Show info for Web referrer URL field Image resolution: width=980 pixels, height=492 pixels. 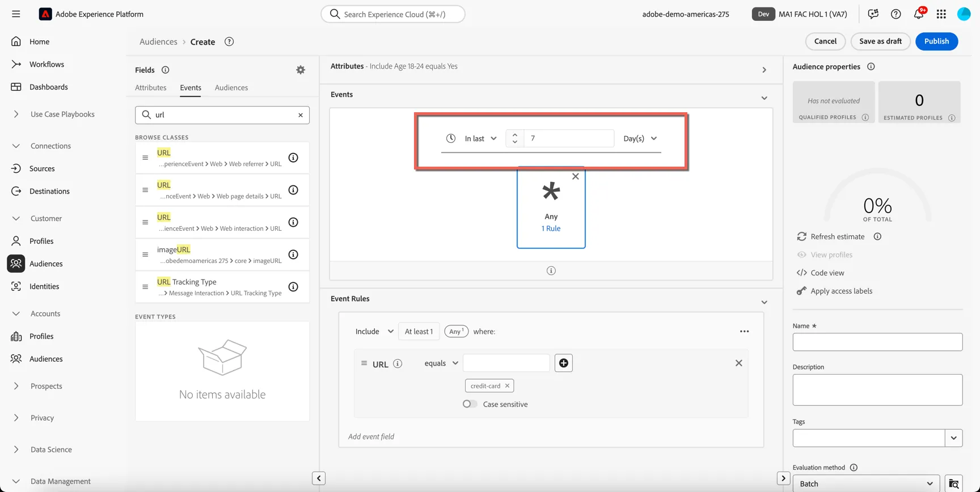[x=293, y=158]
